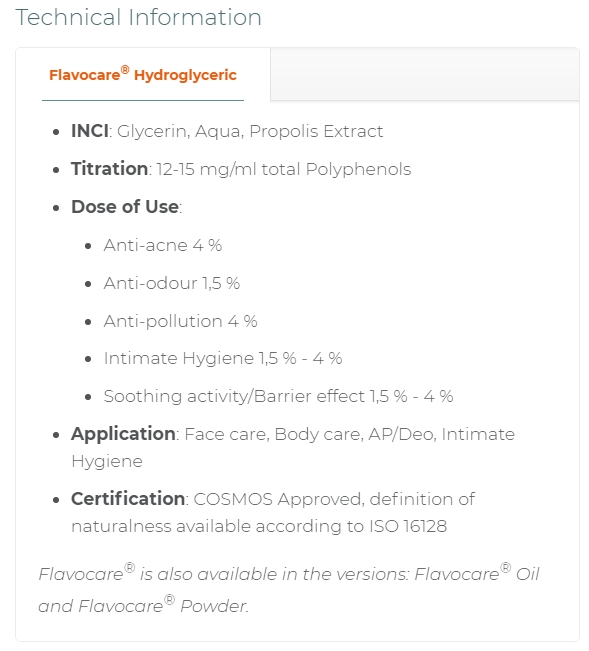The width and height of the screenshot is (589, 651).
Task: Click the bold INCI label
Action: pos(90,131)
